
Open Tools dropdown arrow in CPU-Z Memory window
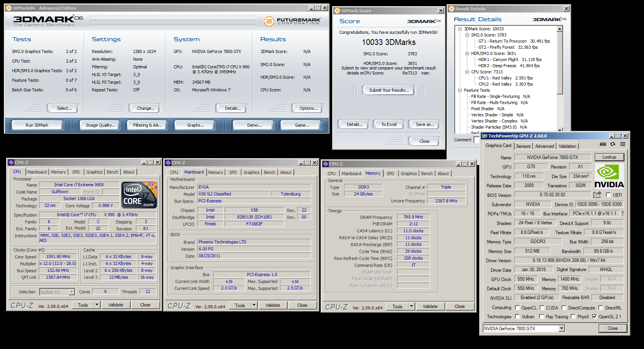(411, 306)
